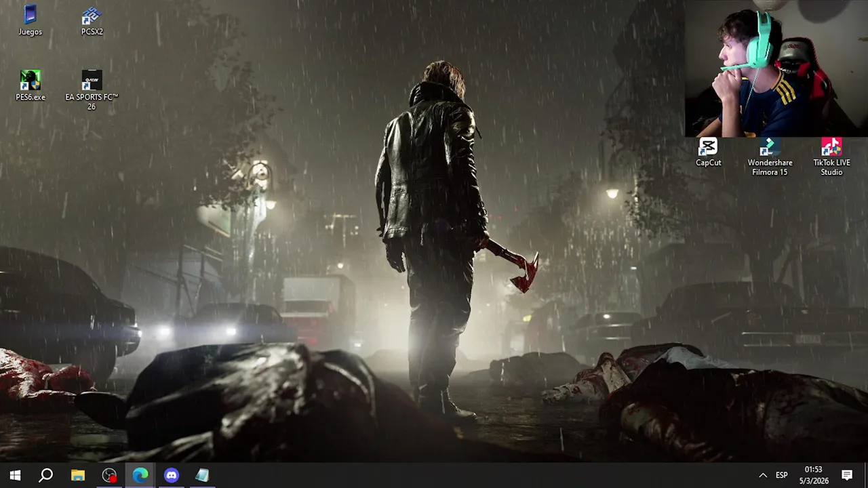
Task: Launch the PCSX2 emulator desktop icon
Action: (x=92, y=20)
